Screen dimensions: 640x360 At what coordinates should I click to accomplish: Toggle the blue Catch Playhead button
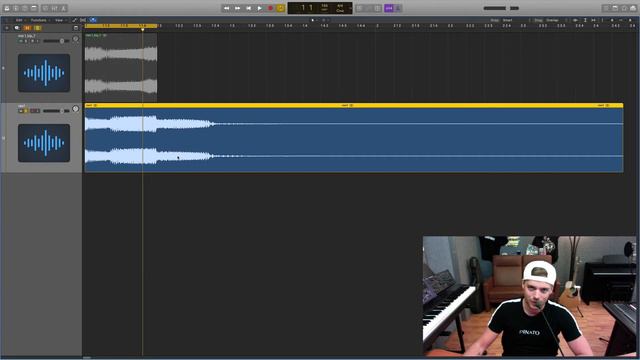(x=93, y=20)
